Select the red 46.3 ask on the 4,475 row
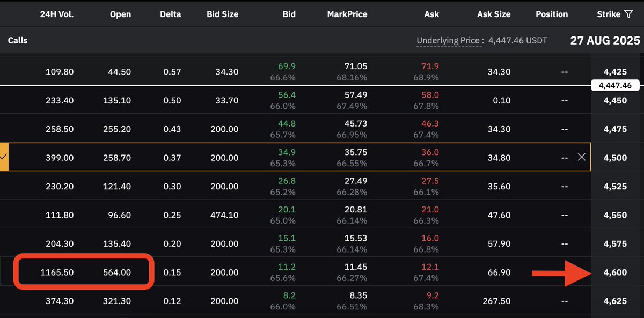644x318 pixels. coord(430,124)
